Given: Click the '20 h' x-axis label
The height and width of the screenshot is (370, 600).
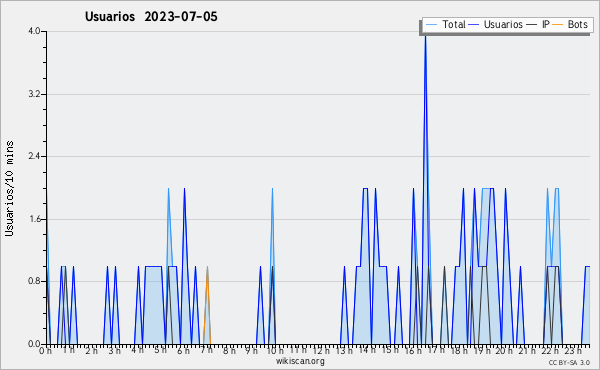Looking at the screenshot, I should (x=505, y=350).
